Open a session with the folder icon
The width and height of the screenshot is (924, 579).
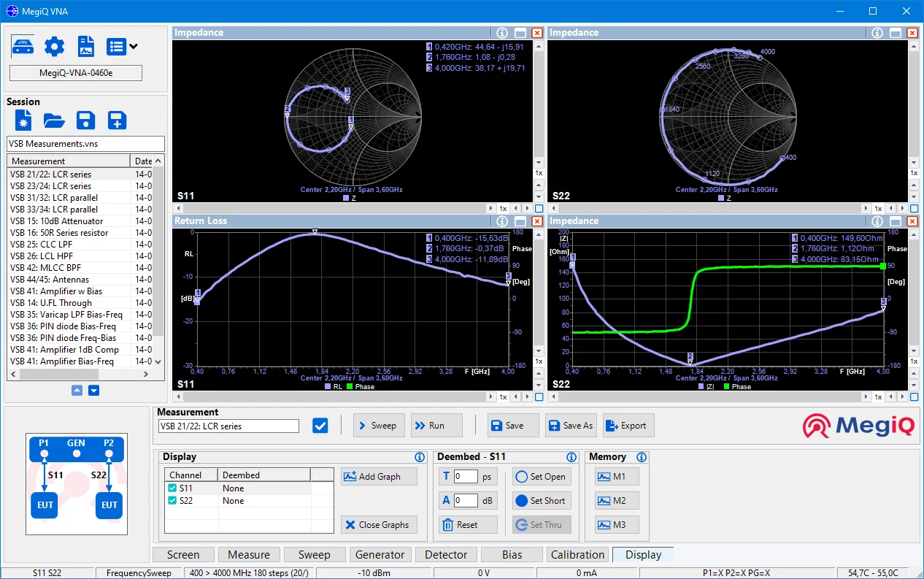click(54, 120)
